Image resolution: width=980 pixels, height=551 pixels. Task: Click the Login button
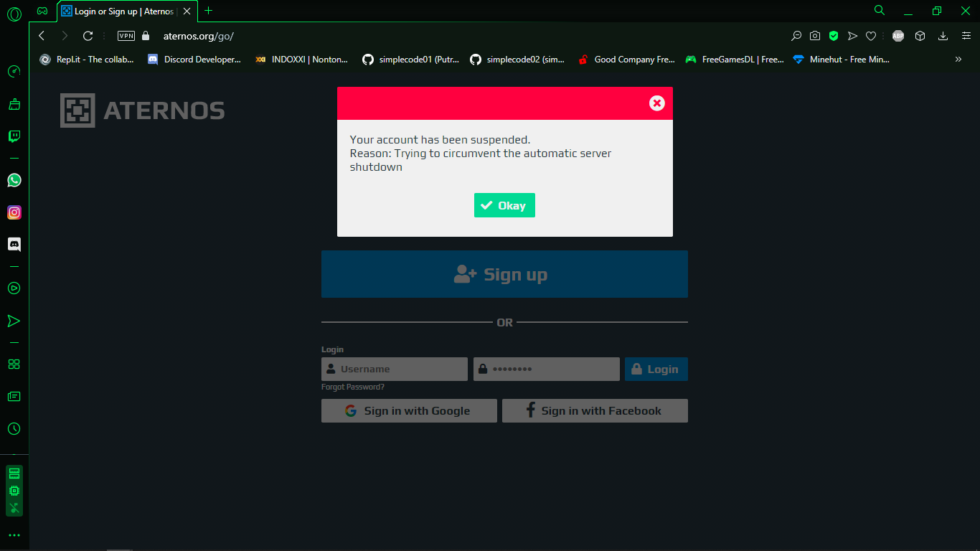pyautogui.click(x=656, y=369)
